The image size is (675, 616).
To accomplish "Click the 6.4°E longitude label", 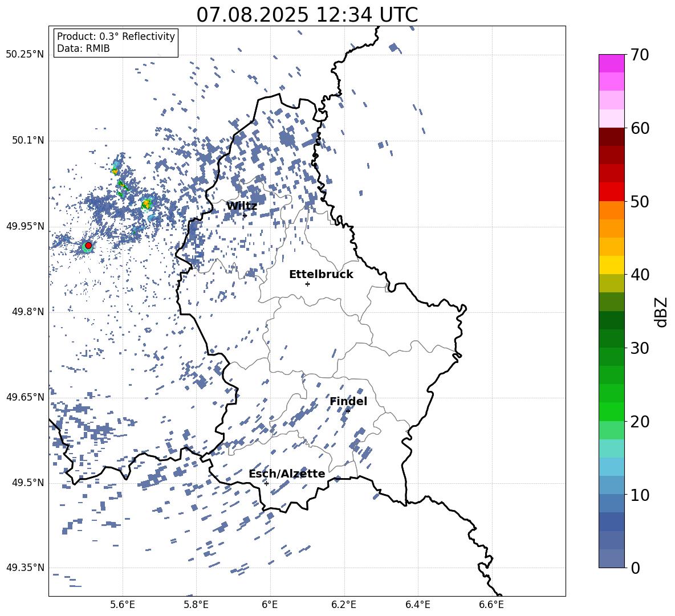I will click(417, 605).
